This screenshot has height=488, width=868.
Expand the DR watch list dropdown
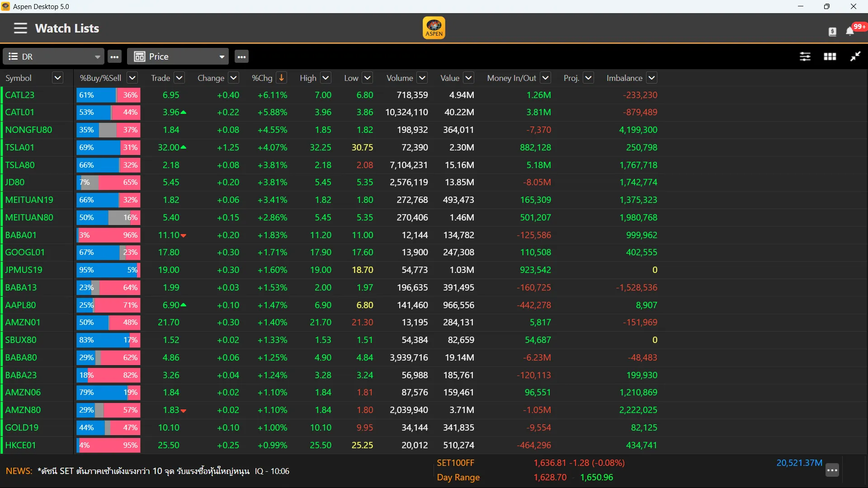click(x=97, y=57)
